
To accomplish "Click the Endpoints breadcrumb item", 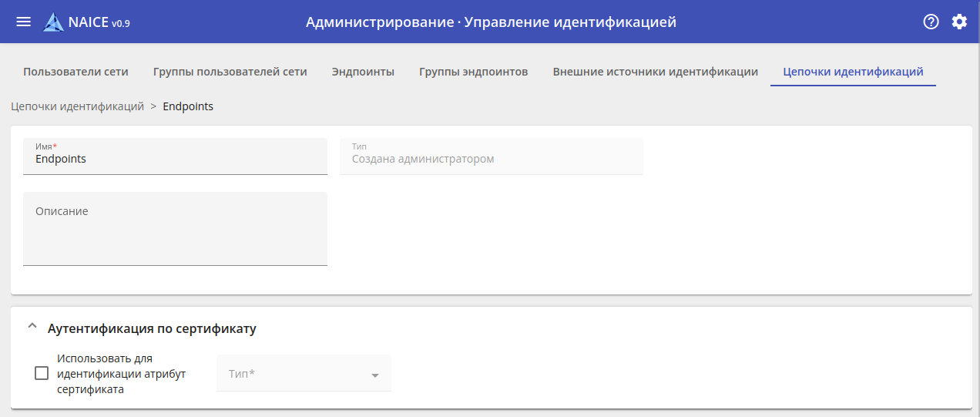I will [x=188, y=106].
